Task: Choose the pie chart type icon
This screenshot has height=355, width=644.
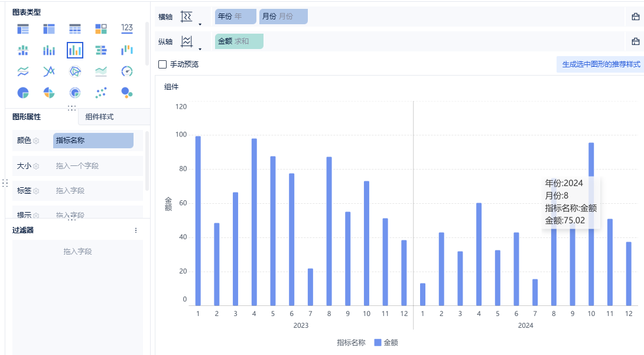Action: pos(23,93)
